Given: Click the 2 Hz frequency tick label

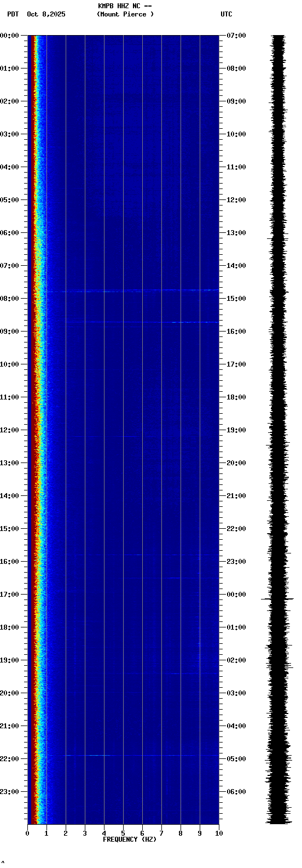Looking at the screenshot, I should 66,833.
